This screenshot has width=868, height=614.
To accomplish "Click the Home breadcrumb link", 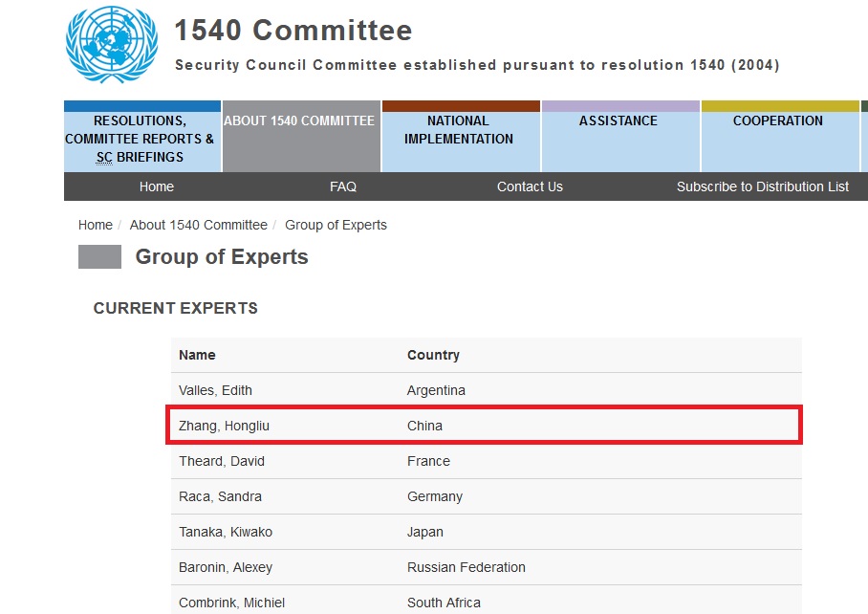I will tap(96, 225).
